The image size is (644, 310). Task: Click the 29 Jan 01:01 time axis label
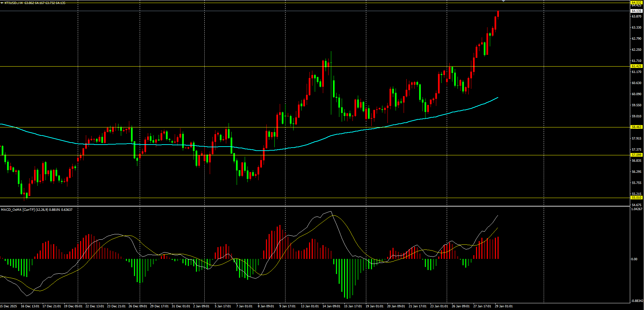pyautogui.click(x=504, y=306)
